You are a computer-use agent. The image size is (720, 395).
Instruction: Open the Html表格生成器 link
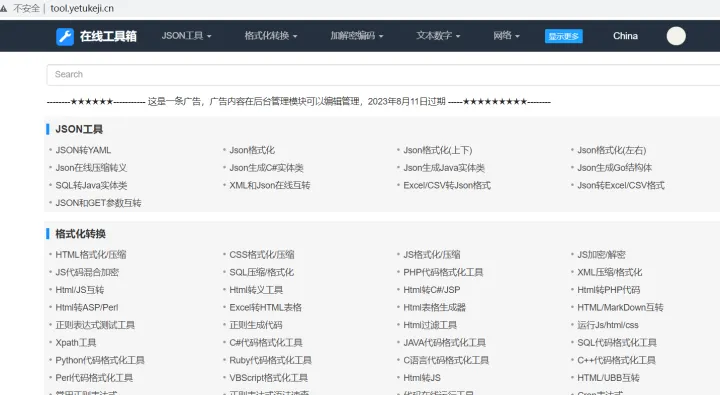[434, 307]
